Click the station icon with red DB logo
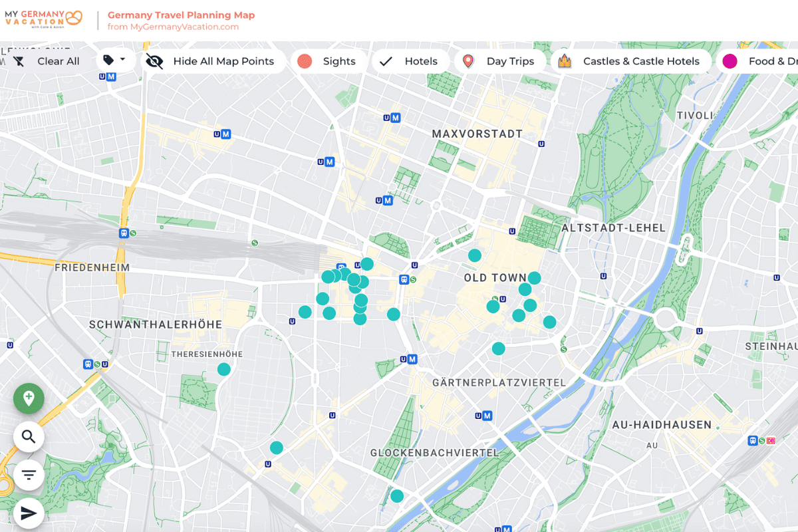Viewport: 798px width, 532px height. coord(771,440)
